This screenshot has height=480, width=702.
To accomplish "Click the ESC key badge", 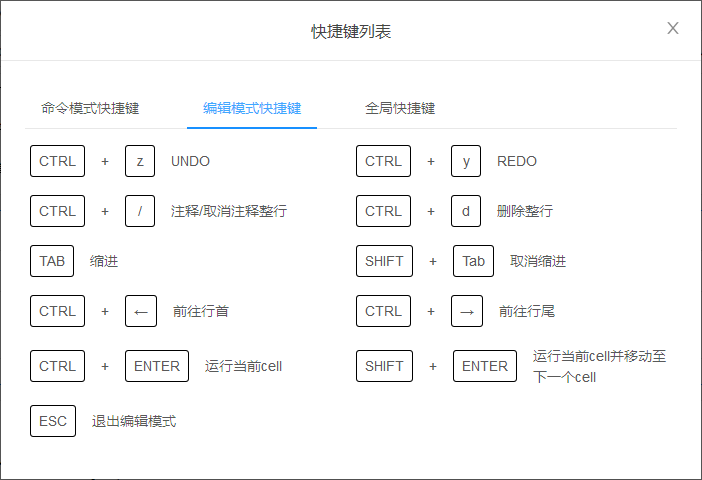I will 53,421.
